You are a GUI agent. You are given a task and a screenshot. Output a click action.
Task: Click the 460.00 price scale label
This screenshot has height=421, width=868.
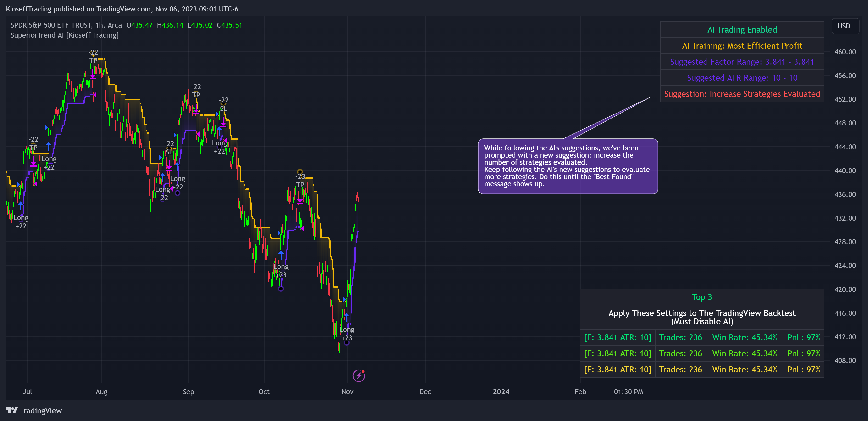845,52
